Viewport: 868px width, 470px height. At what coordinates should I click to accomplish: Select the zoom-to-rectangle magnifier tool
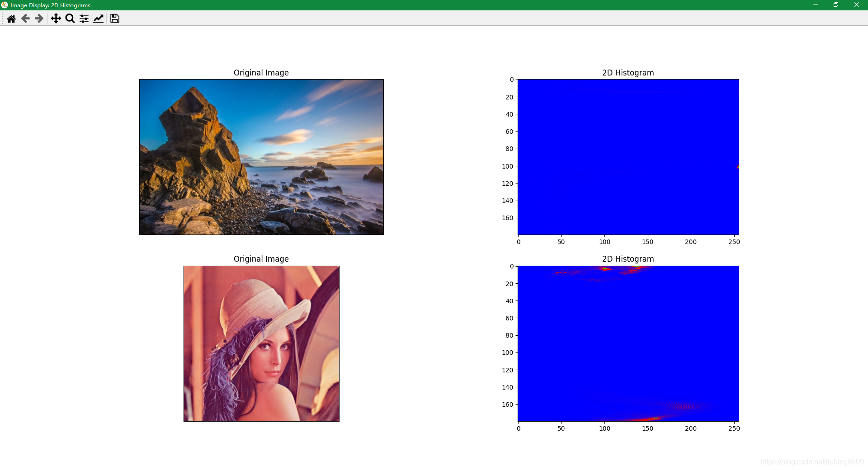(70, 19)
